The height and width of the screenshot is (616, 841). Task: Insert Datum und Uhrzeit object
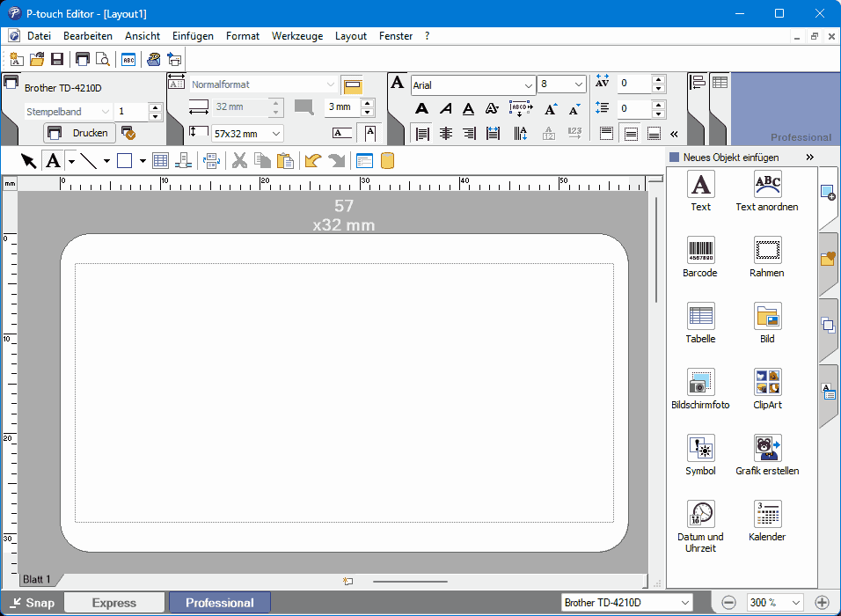pos(700,526)
